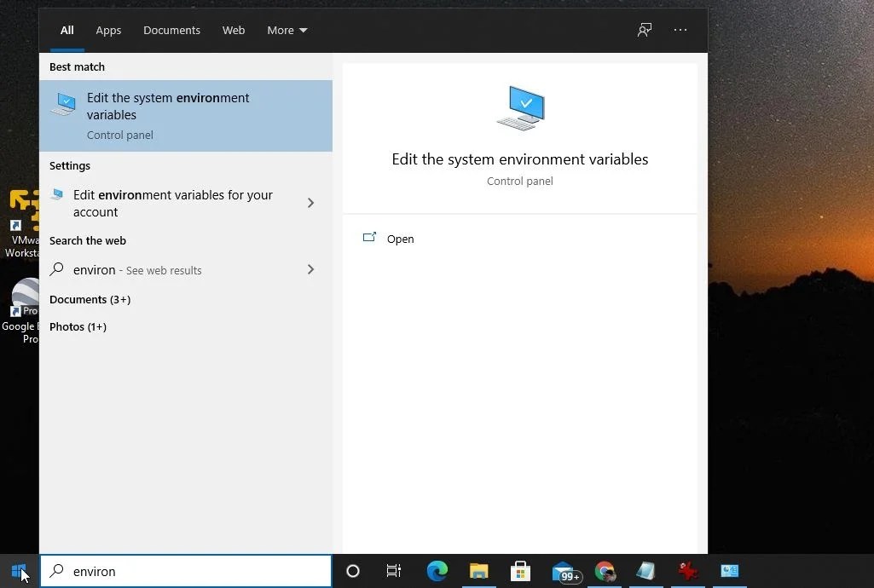The image size is (874, 588).
Task: Switch to the Documents search tab
Action: click(x=171, y=30)
